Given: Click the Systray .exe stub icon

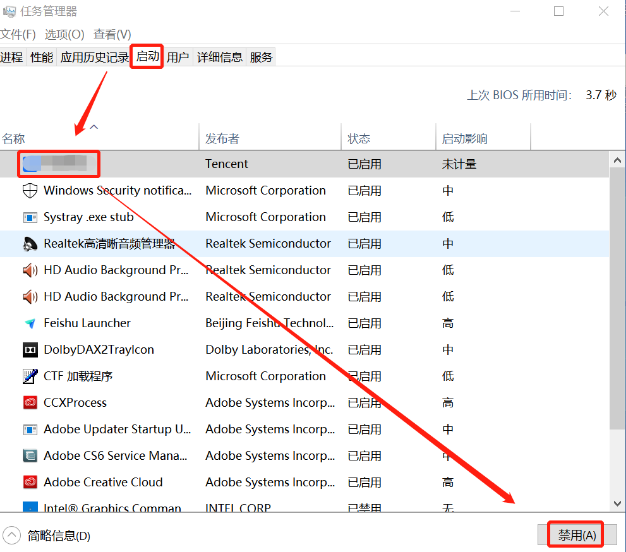Looking at the screenshot, I should coord(30,217).
